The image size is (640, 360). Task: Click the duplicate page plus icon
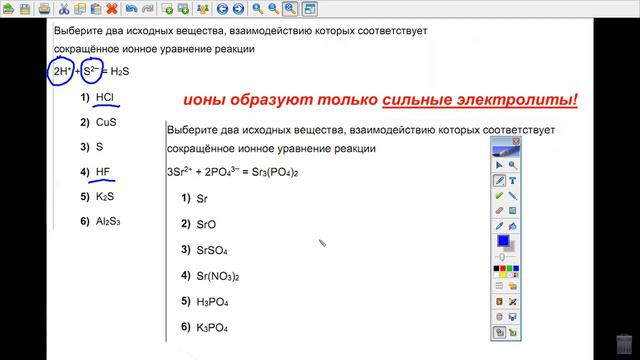coord(183,9)
